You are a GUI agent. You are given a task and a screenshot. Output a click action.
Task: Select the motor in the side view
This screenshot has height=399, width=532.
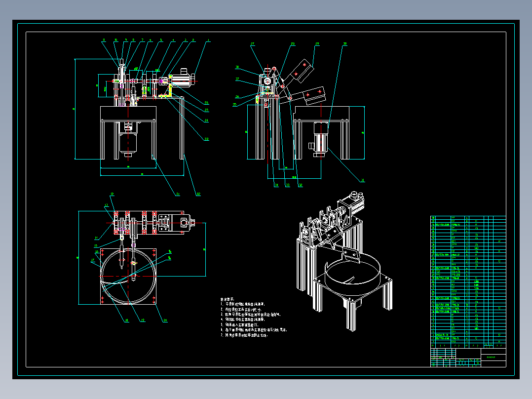319,140
